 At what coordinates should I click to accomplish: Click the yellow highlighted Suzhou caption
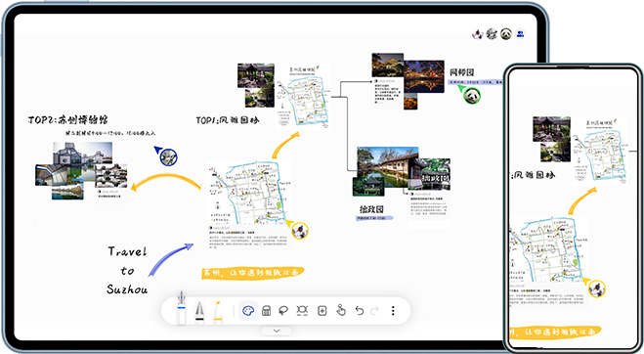(x=252, y=273)
